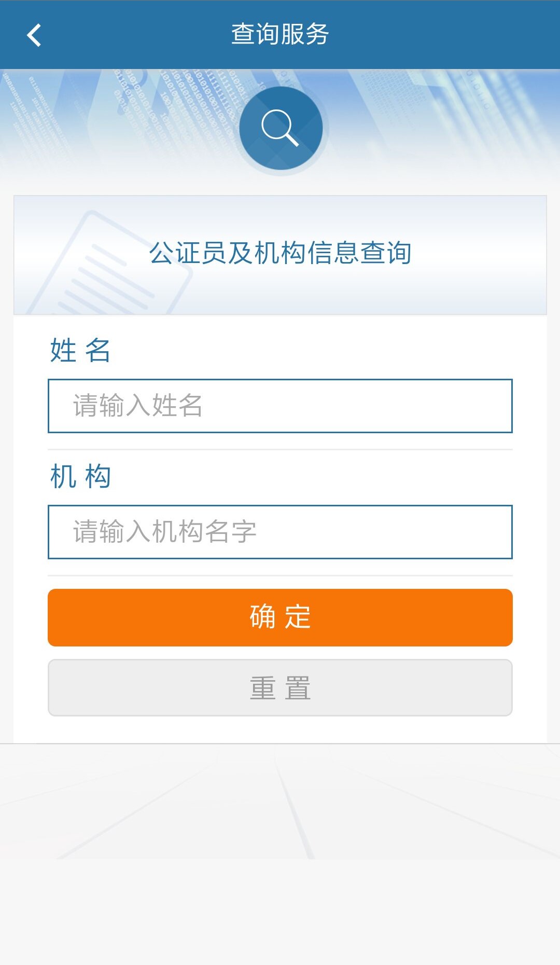Image resolution: width=560 pixels, height=965 pixels.
Task: Tap the 查询服务 page title
Action: (280, 35)
